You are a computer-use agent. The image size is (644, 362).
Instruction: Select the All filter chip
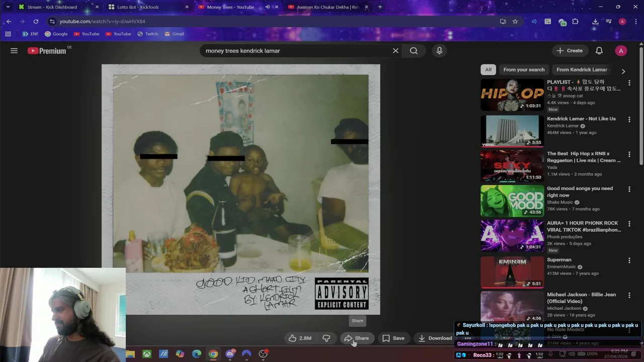coord(488,70)
